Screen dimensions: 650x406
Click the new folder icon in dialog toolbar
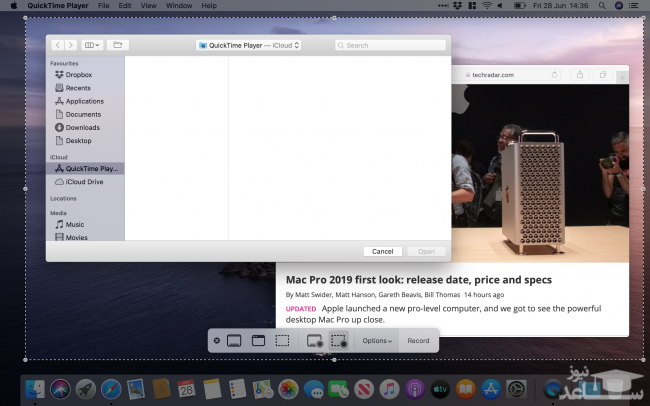(118, 45)
